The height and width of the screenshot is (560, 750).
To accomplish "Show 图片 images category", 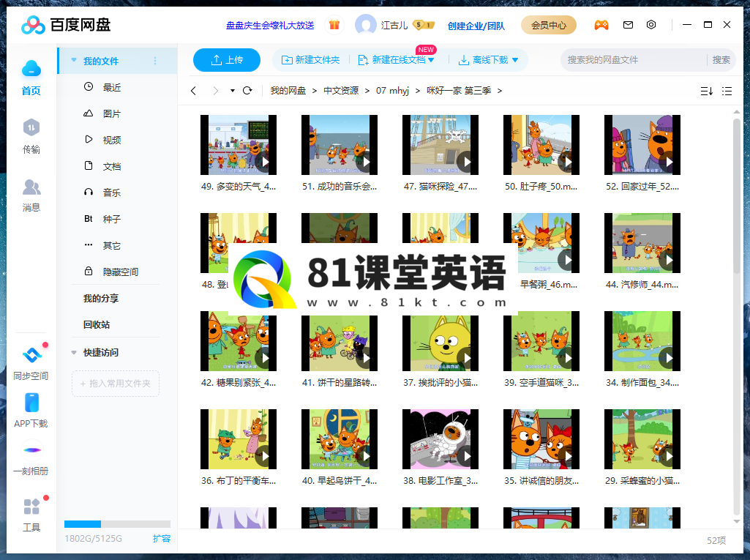I will pos(111,113).
